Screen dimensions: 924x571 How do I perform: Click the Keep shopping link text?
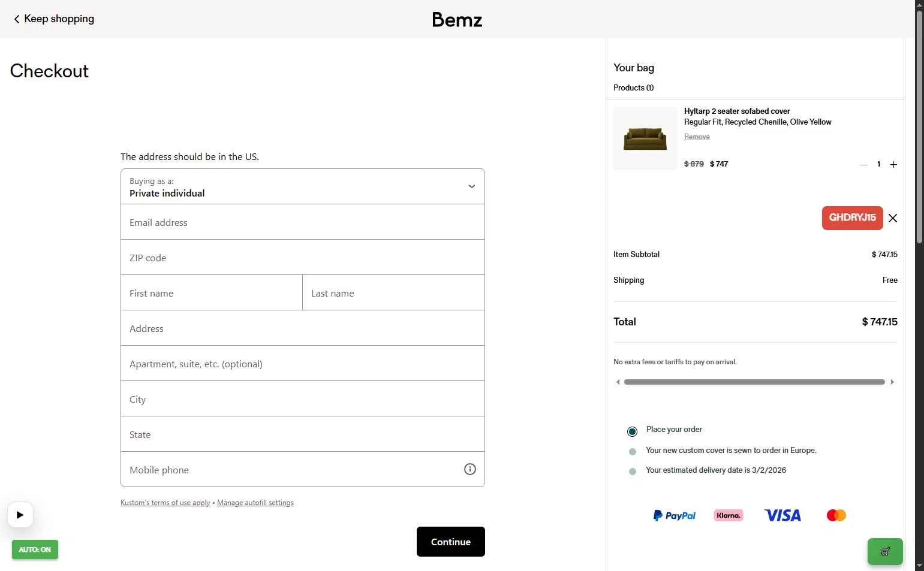pyautogui.click(x=59, y=19)
